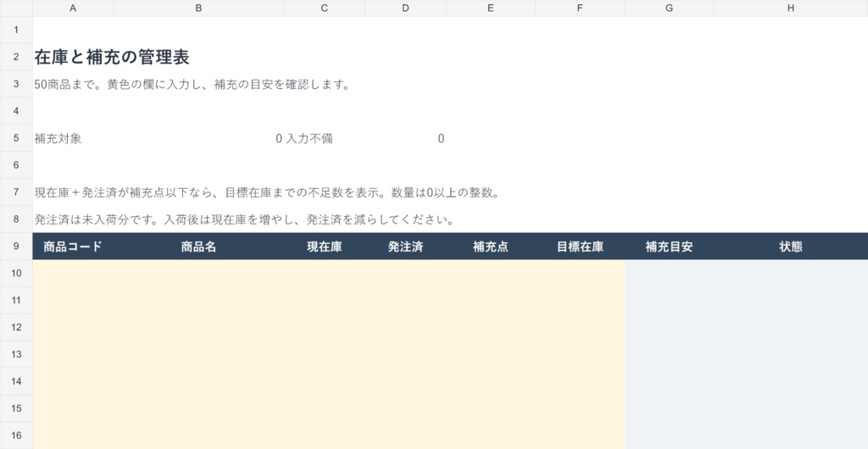The image size is (868, 449).
Task: Select column F header
Action: (x=580, y=8)
